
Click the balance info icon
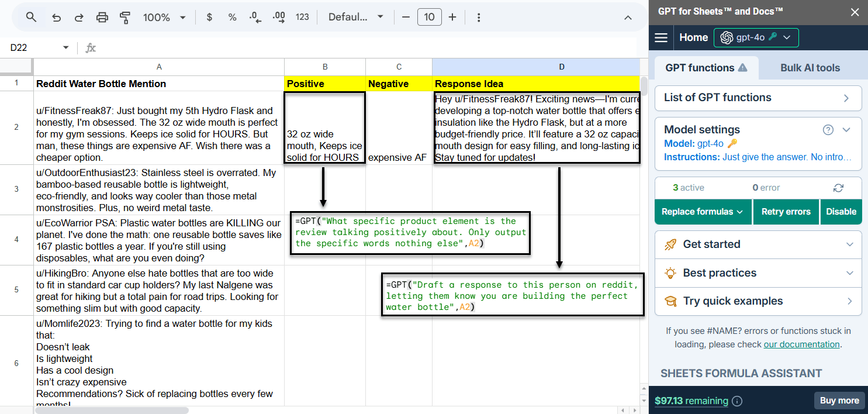pyautogui.click(x=738, y=401)
